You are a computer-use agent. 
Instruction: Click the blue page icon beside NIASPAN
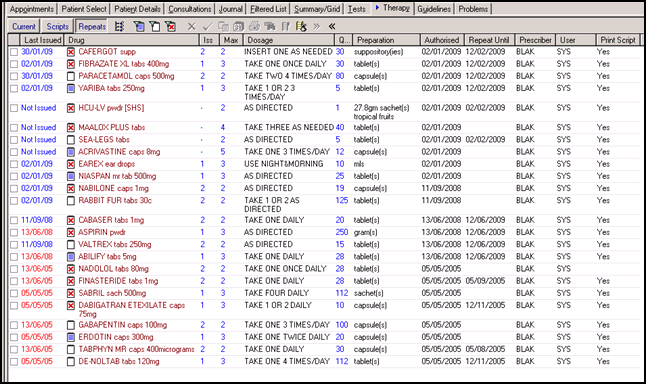(71, 176)
